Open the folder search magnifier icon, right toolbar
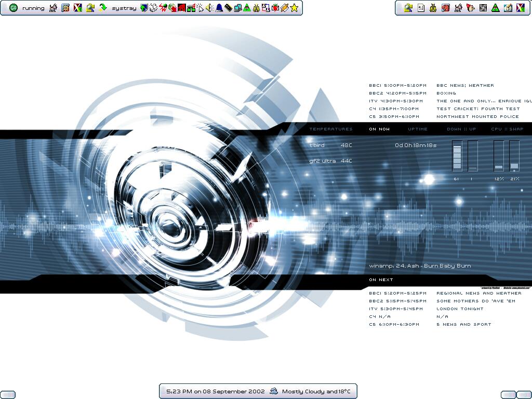The width and height of the screenshot is (532, 399). 408,8
